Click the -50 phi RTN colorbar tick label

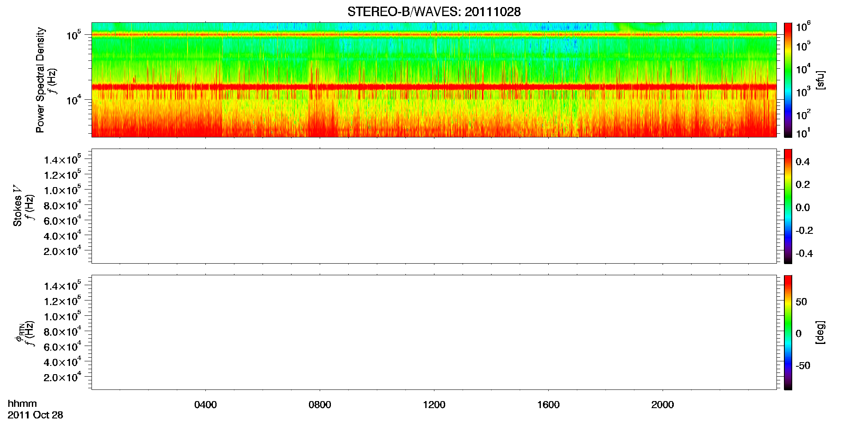pyautogui.click(x=803, y=365)
